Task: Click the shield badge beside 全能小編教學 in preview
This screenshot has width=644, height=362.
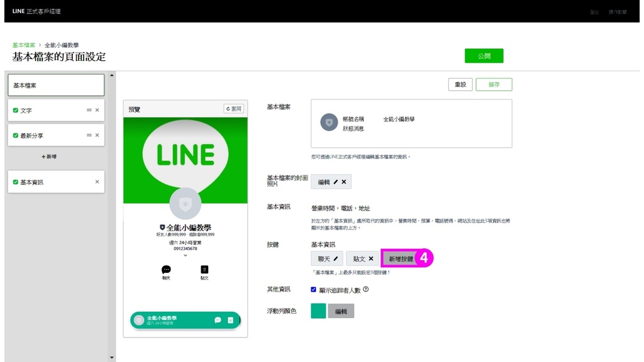Action: click(x=162, y=227)
